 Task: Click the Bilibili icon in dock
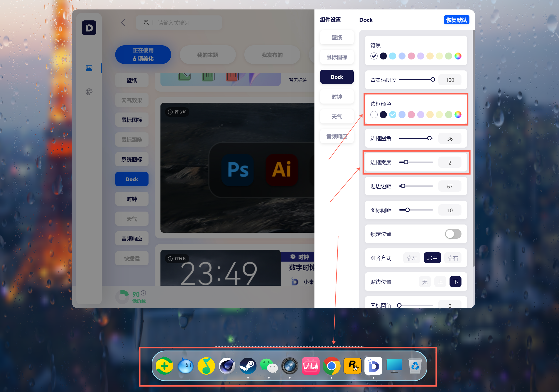pyautogui.click(x=312, y=365)
